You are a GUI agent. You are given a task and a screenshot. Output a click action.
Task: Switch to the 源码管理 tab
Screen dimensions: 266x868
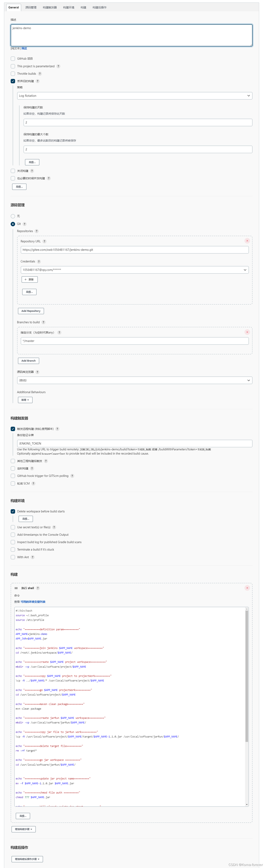click(31, 7)
